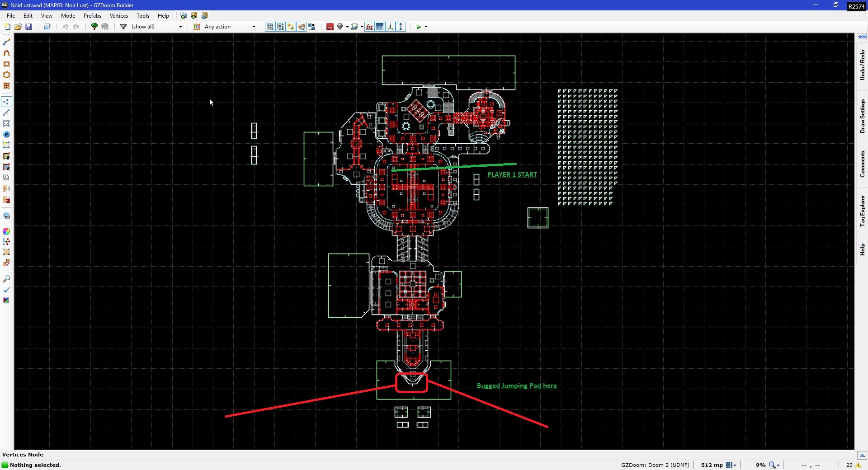This screenshot has height=470, width=868.
Task: Click the Save map icon
Action: pos(28,27)
